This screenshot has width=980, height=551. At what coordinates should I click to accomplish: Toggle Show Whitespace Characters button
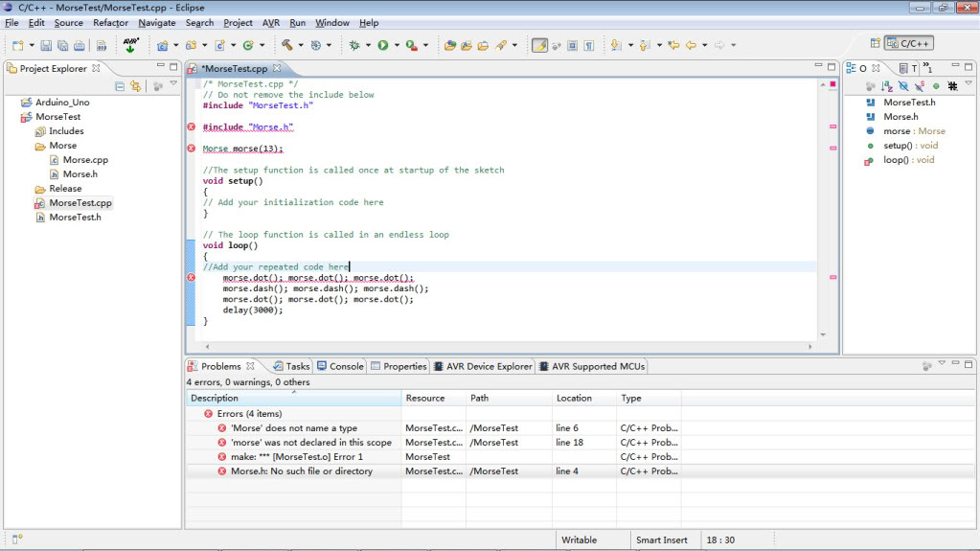(589, 45)
